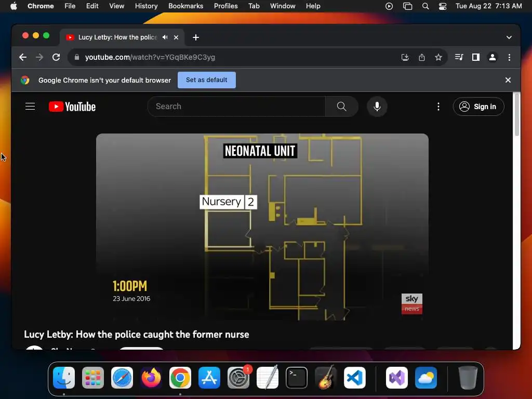The width and height of the screenshot is (532, 399).
Task: Open the Help menu
Action: (313, 6)
